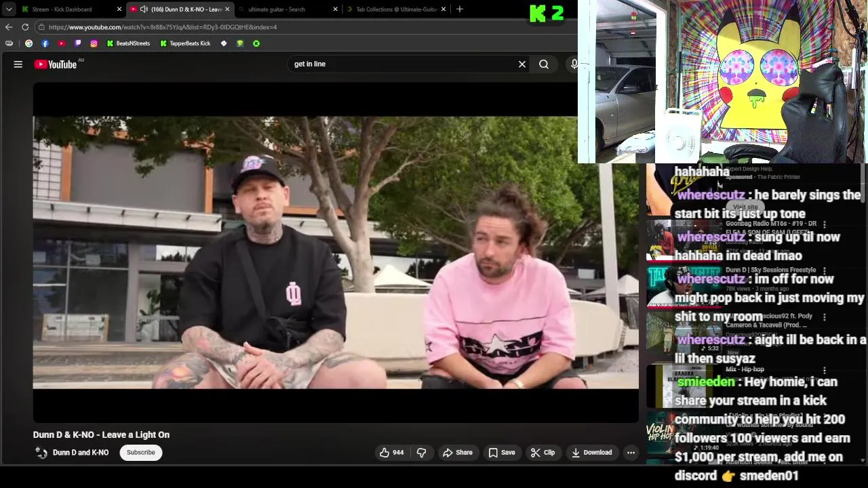
Task: View site information icon in address bar
Action: pos(41,27)
